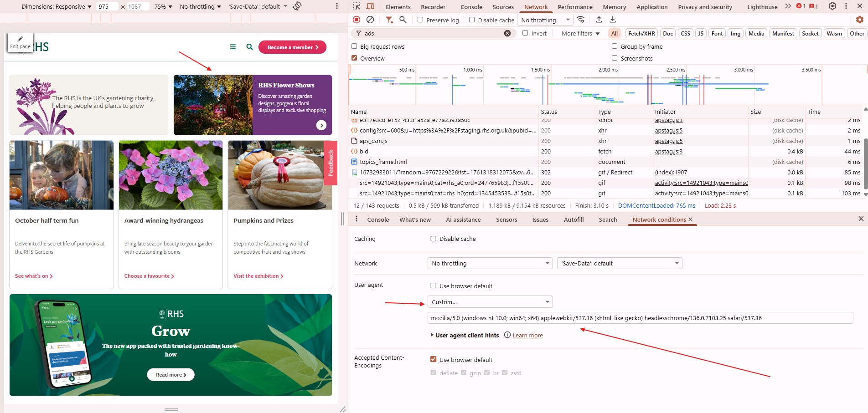Open device toolbar Save-Data dropdown
The width and height of the screenshot is (868, 413).
pyautogui.click(x=258, y=6)
